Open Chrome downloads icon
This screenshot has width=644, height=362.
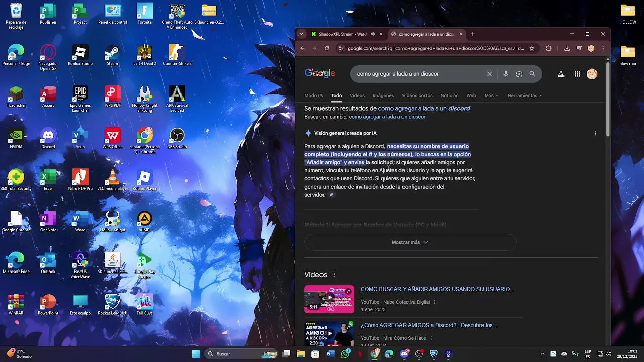(567, 48)
